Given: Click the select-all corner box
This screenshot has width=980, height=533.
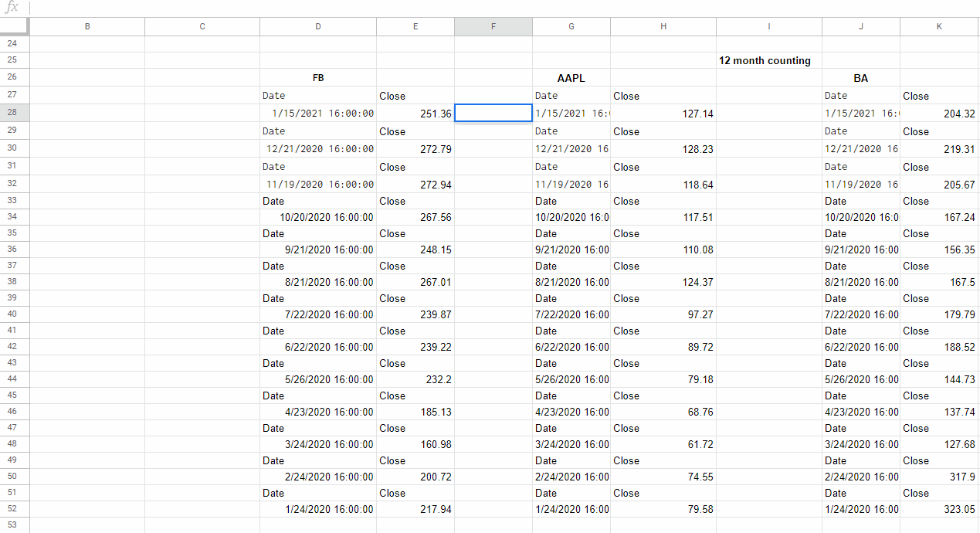Looking at the screenshot, I should point(14,26).
